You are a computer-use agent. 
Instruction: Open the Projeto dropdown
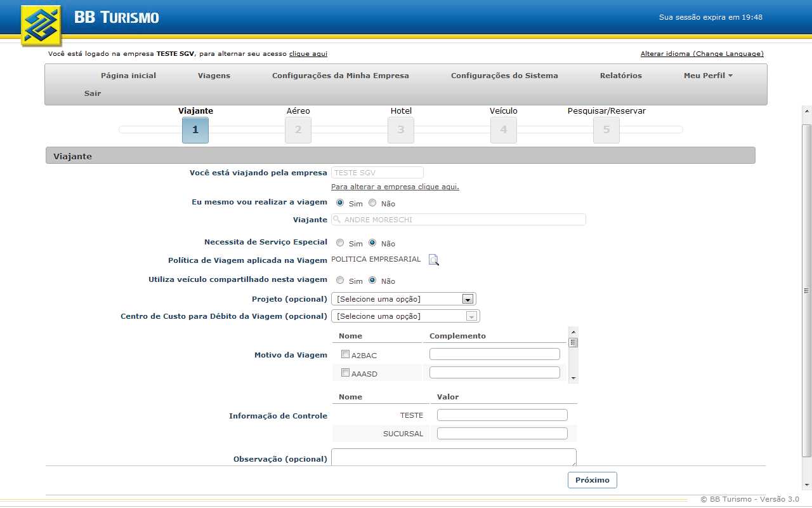(x=403, y=299)
